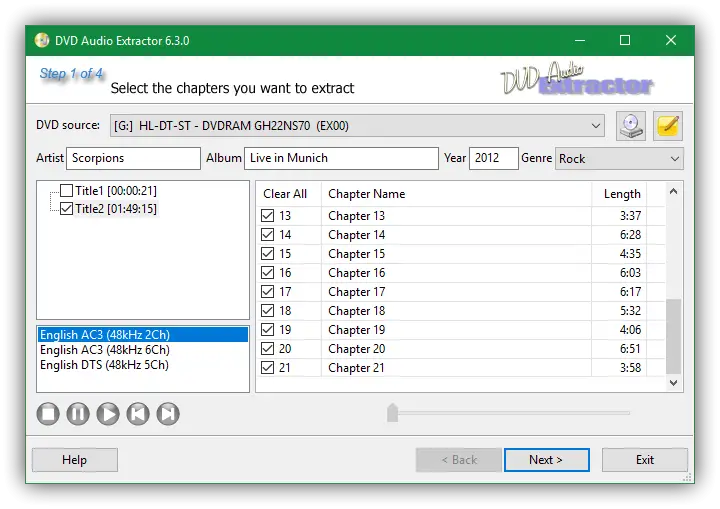Viewport: 720px width, 509px height.
Task: Click the DVD Audio Extractor title bar icon
Action: (42, 40)
